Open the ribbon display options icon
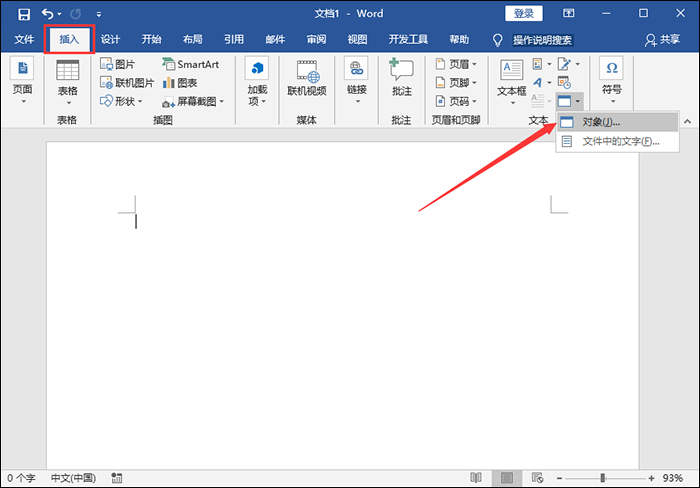The height and width of the screenshot is (488, 700). tap(568, 13)
